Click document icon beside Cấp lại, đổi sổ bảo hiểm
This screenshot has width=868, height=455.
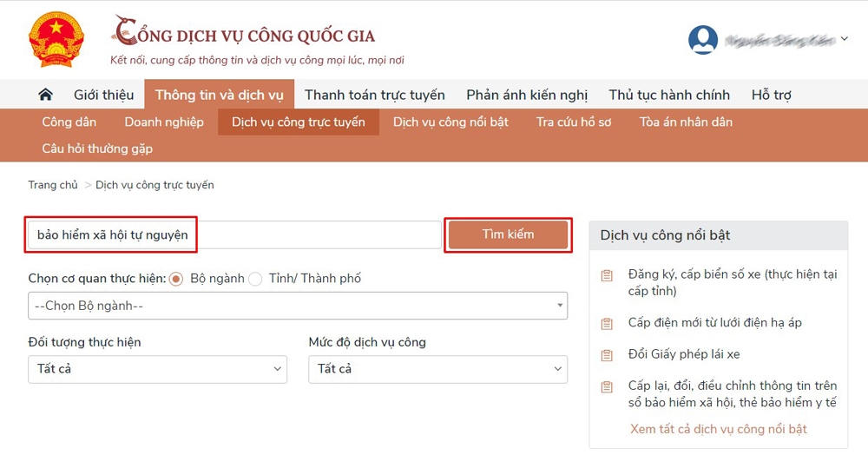click(608, 387)
